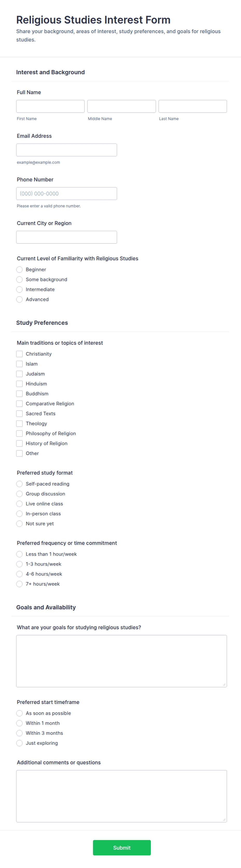241x868 pixels.
Task: Click the Current City or Region field
Action: tap(67, 237)
